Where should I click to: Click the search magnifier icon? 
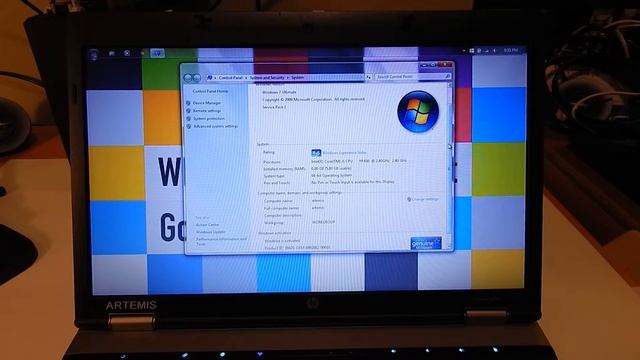(x=447, y=76)
